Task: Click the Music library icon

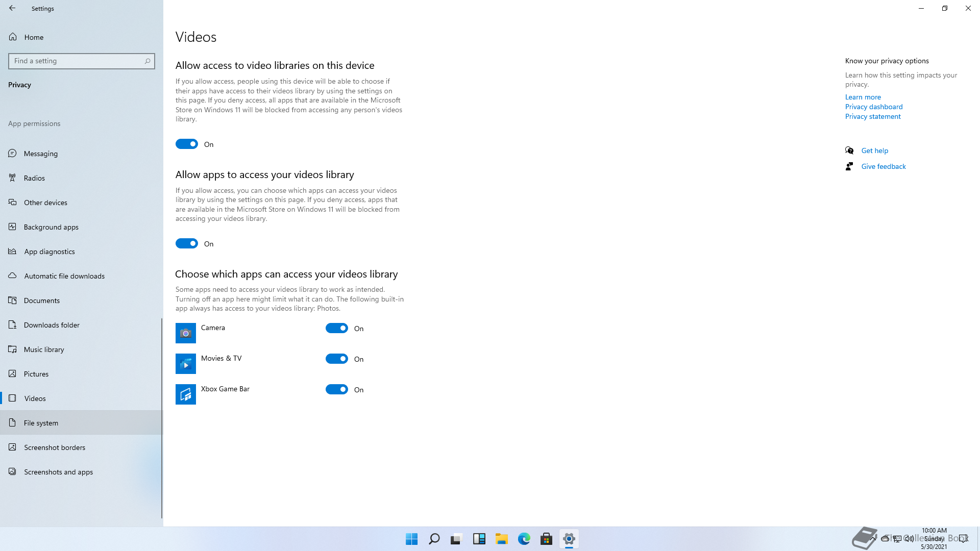Action: (12, 349)
